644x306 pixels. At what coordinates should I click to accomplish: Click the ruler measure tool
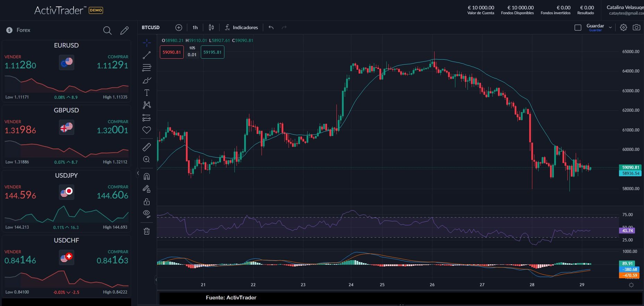(147, 147)
